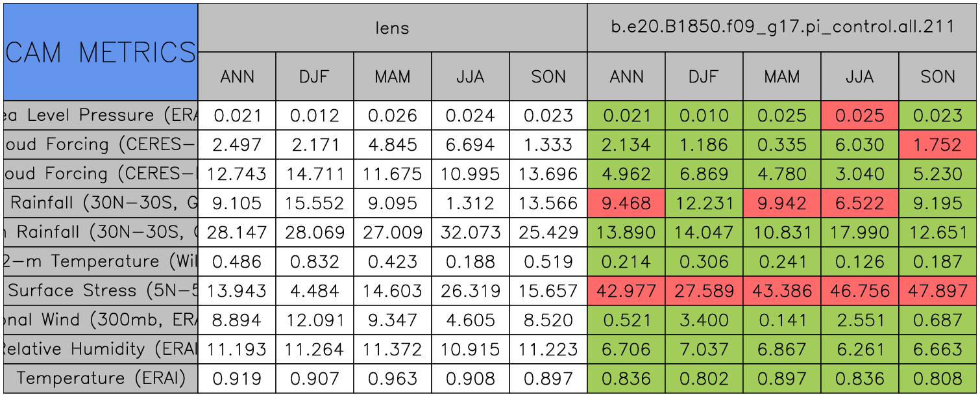Select the 2-m Temperature row label
The image size is (980, 397).
[x=101, y=262]
